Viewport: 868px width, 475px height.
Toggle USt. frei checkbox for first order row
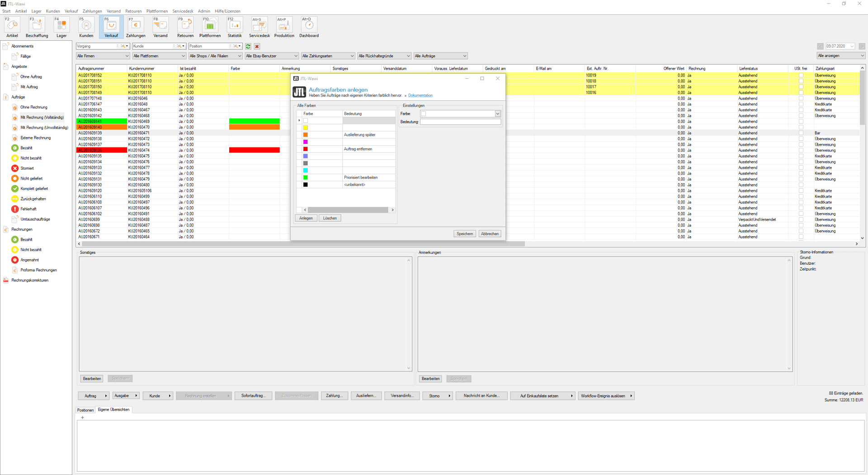pos(801,76)
